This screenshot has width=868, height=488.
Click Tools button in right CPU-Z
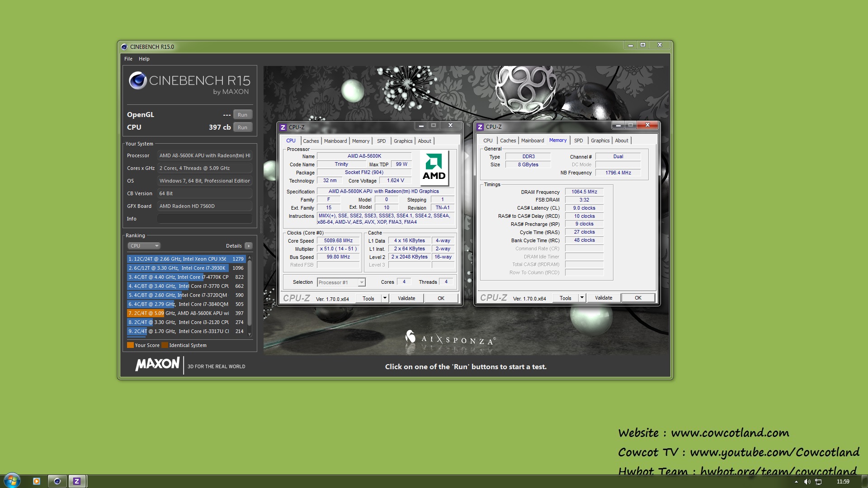point(566,298)
